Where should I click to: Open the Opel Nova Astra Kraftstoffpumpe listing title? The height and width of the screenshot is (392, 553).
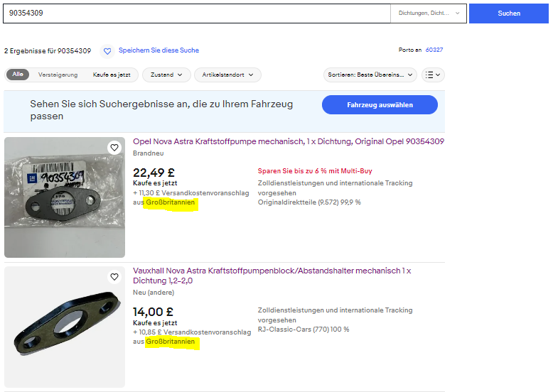click(x=288, y=142)
